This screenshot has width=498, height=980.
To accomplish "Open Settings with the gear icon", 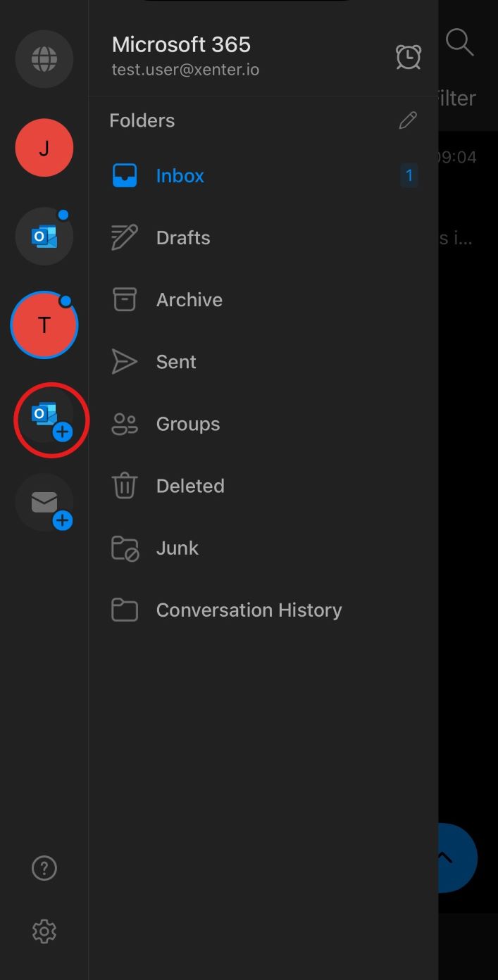I will point(44,931).
